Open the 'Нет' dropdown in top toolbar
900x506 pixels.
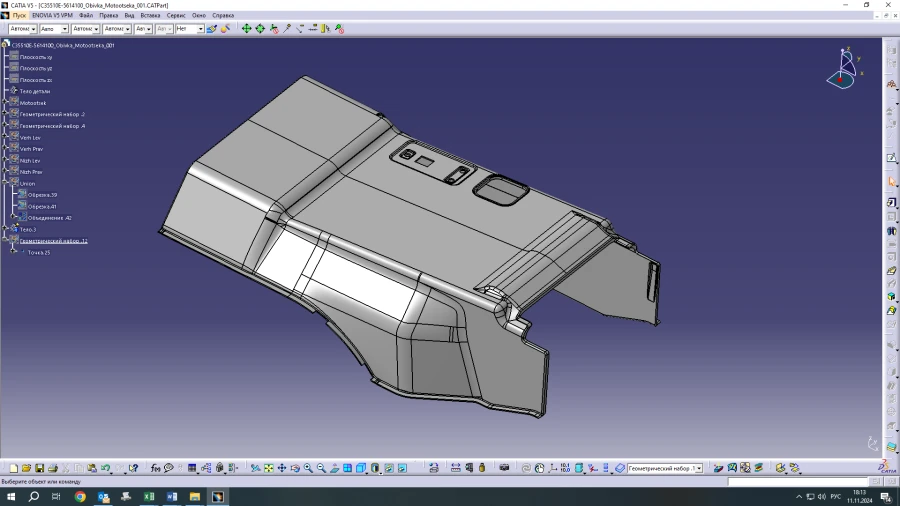coord(200,29)
